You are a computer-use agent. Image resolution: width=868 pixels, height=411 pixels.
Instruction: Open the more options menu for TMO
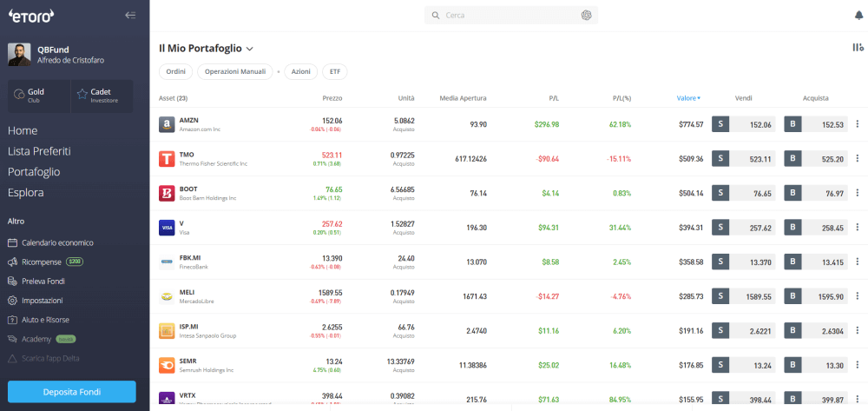pos(858,158)
